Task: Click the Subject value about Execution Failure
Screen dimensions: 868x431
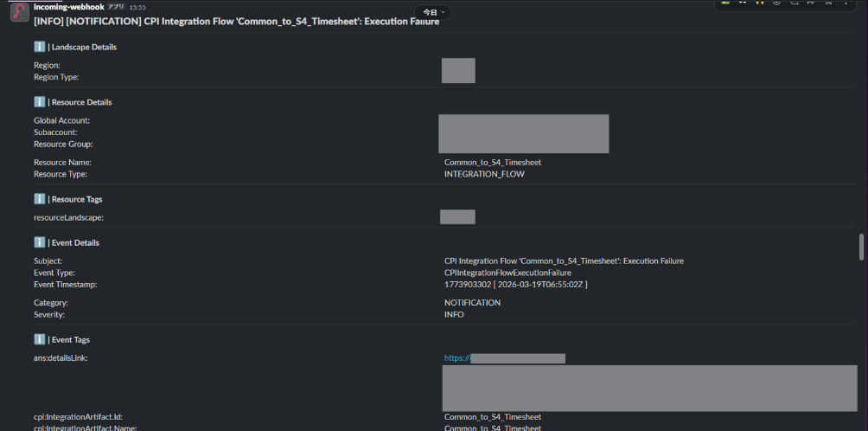Action: pyautogui.click(x=564, y=261)
